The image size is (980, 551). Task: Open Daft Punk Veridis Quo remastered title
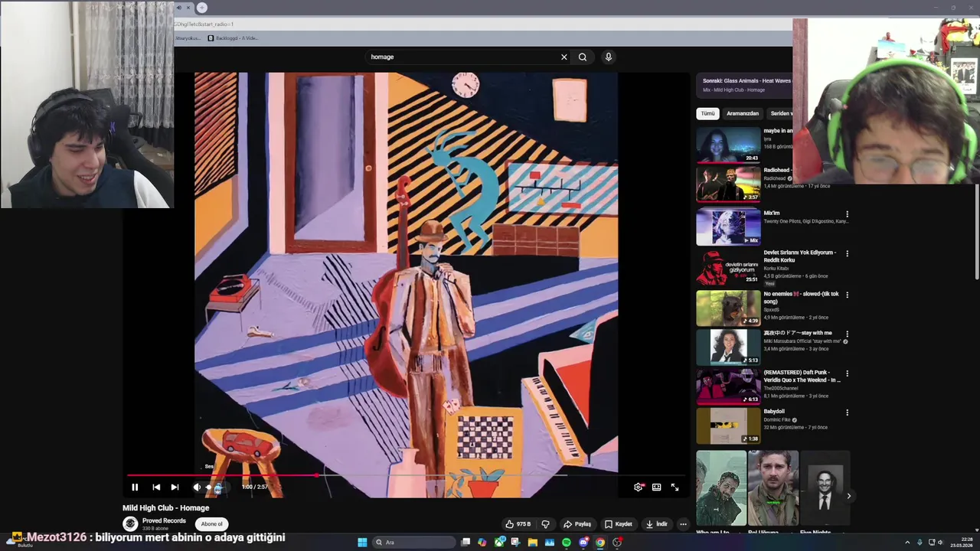tap(802, 376)
